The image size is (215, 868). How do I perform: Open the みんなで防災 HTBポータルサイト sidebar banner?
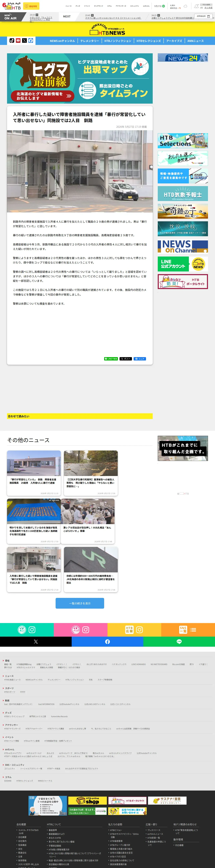tap(183, 282)
